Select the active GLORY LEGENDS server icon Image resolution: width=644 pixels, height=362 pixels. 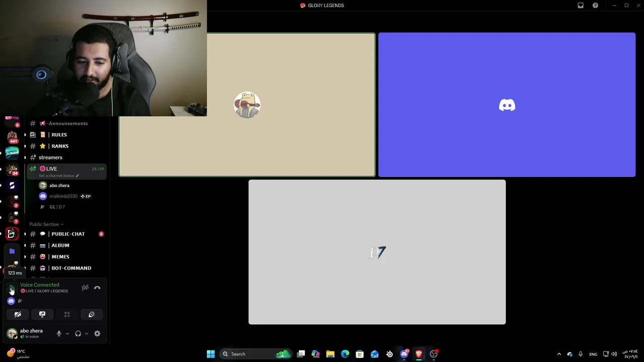[12, 234]
